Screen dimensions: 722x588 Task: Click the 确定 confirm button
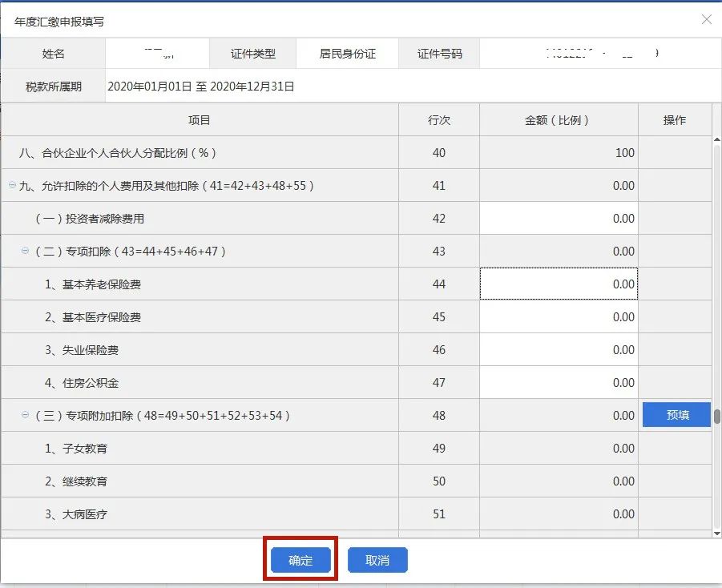300,560
